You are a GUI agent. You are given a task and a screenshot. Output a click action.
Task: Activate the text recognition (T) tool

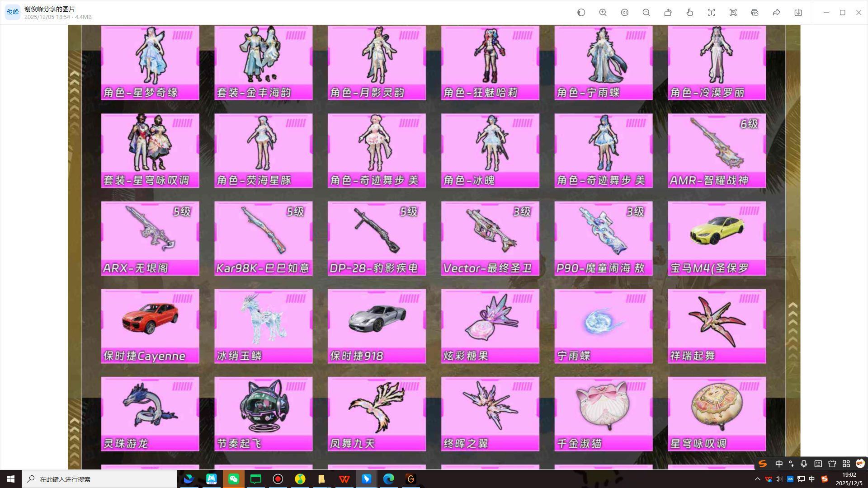coord(711,13)
